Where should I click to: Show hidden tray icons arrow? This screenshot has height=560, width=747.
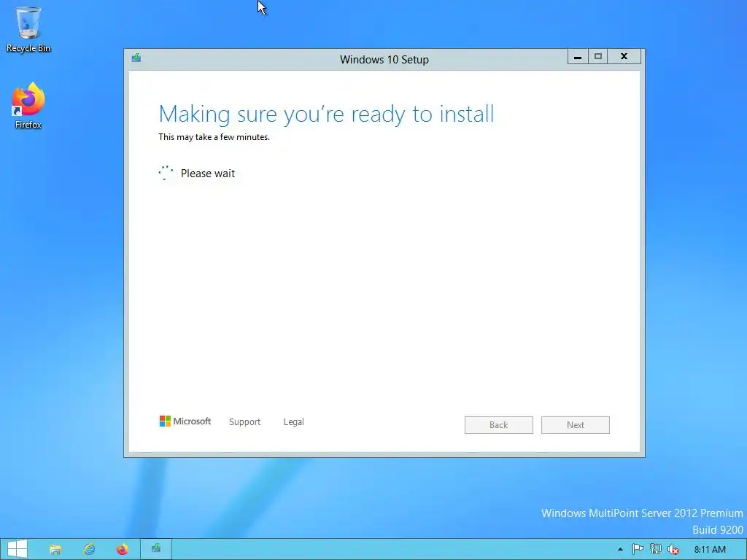click(x=620, y=550)
